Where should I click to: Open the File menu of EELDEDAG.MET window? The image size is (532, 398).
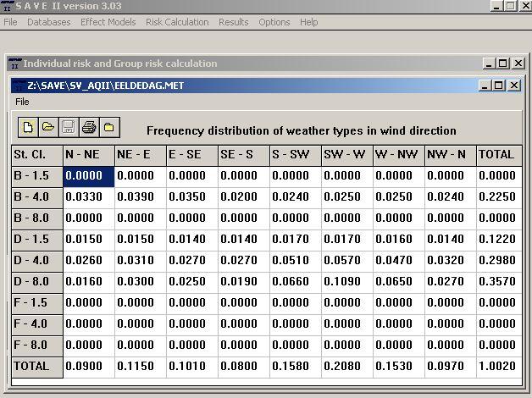coord(22,102)
